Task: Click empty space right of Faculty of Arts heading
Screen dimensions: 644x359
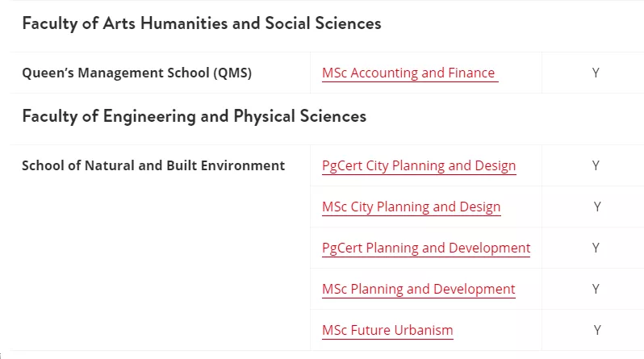Action: (x=508, y=23)
